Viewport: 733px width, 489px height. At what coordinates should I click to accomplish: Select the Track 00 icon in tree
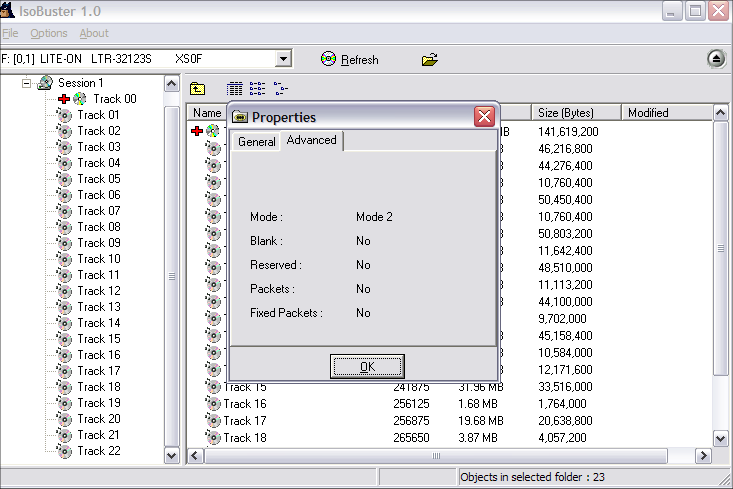(80, 99)
